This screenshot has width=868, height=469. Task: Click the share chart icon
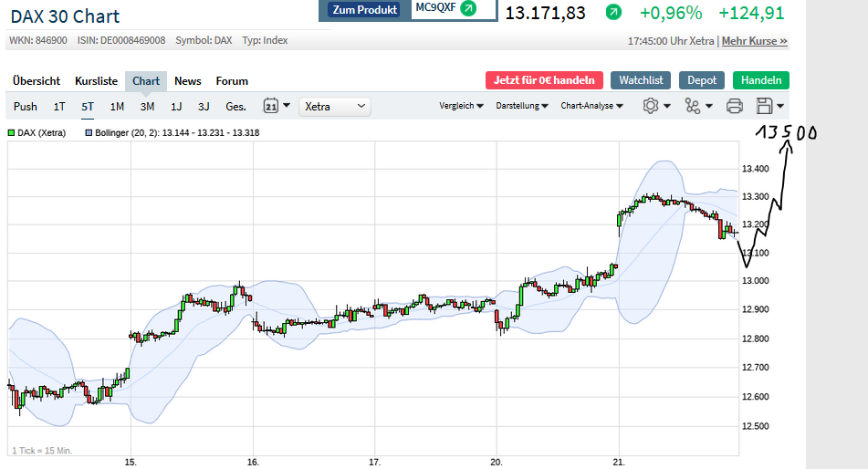point(693,106)
